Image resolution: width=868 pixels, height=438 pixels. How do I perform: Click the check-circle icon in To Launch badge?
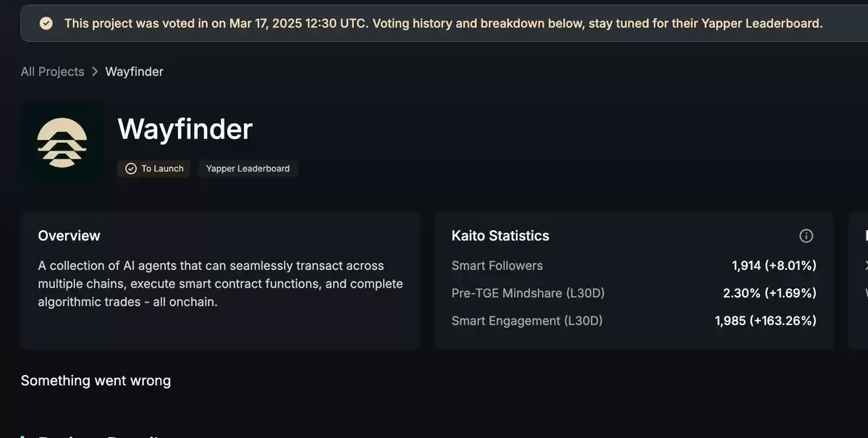[x=130, y=169]
